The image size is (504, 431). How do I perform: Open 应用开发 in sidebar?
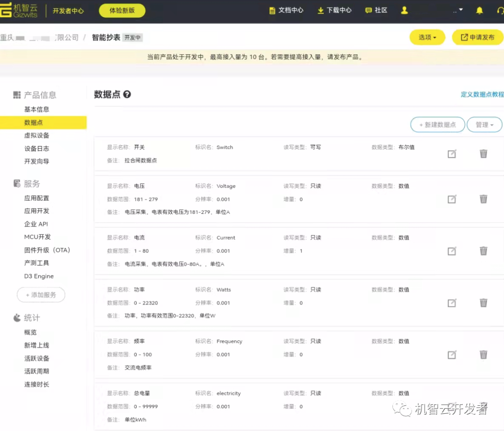point(37,211)
